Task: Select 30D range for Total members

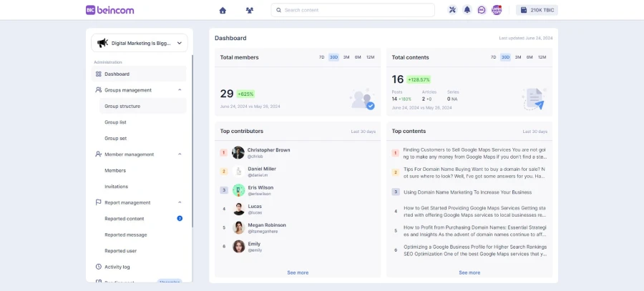Action: click(x=333, y=57)
